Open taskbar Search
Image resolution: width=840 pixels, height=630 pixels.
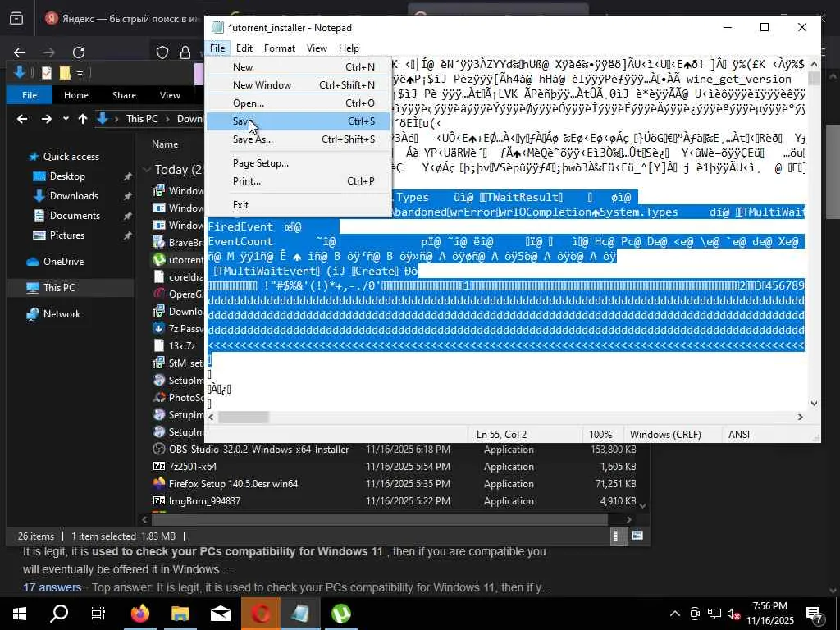[59, 614]
